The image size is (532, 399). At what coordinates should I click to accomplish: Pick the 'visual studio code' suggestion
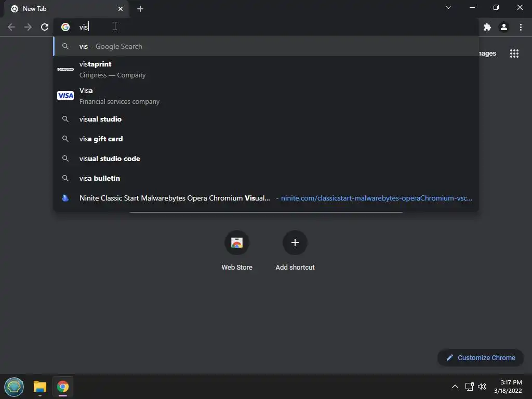(x=266, y=158)
